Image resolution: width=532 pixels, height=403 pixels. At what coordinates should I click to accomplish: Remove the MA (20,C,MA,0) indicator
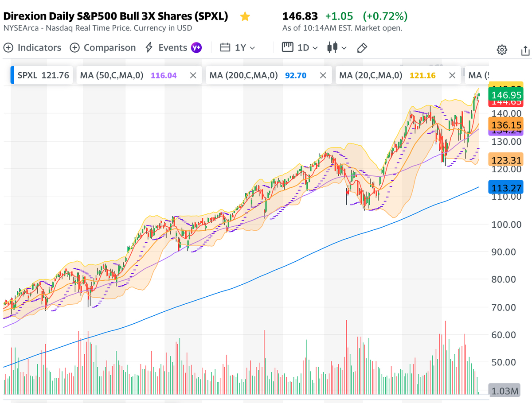[x=452, y=75]
